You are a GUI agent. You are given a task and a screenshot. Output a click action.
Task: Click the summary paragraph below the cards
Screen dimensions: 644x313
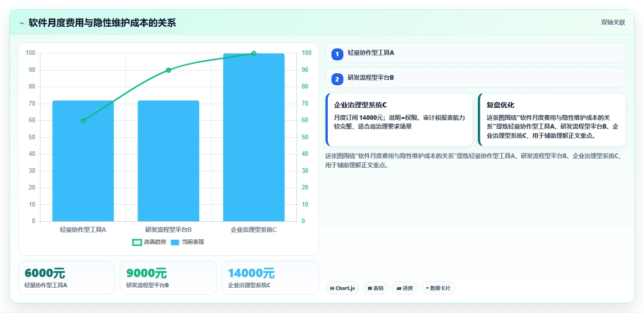[475, 160]
